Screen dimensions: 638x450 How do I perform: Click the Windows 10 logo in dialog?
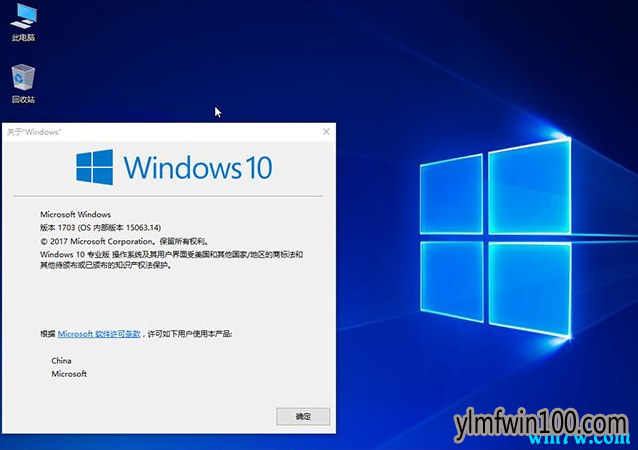[174, 167]
